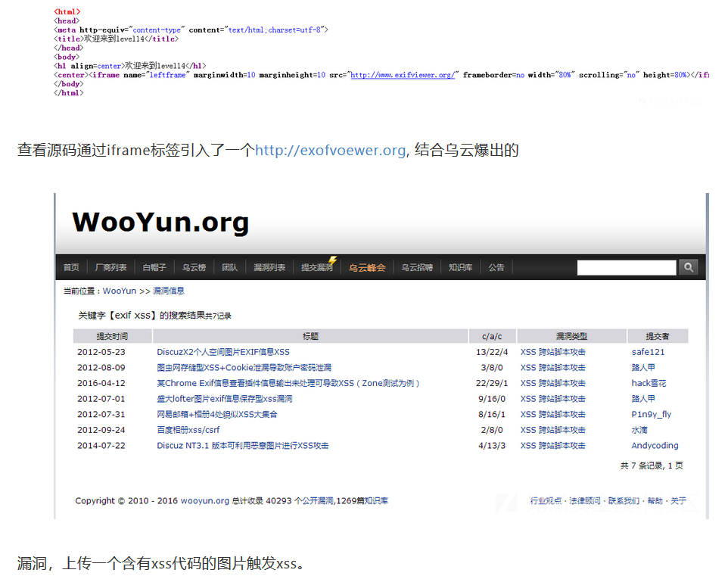This screenshot has width=728, height=576.
Task: Open the Chrome Exif信息查看插件 XSS result
Action: [288, 383]
